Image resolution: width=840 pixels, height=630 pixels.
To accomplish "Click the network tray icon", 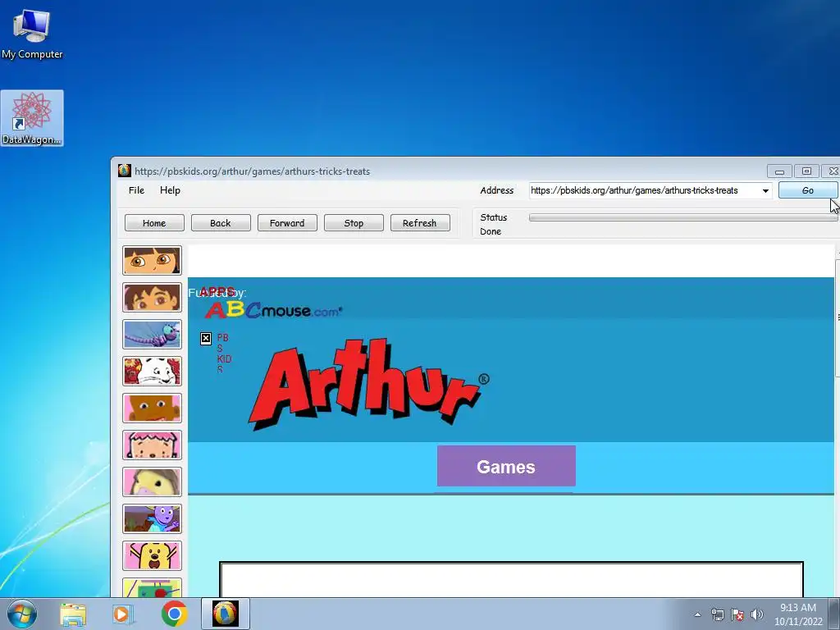I will point(717,614).
